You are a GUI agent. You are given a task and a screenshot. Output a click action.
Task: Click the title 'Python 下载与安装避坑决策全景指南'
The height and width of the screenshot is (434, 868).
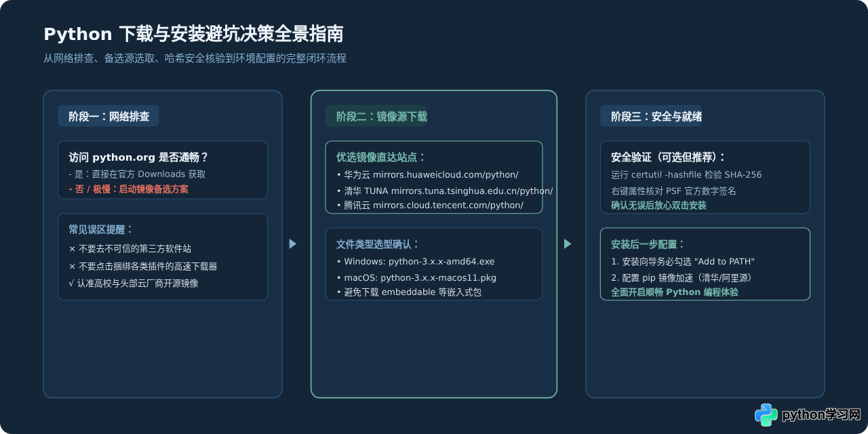(193, 34)
